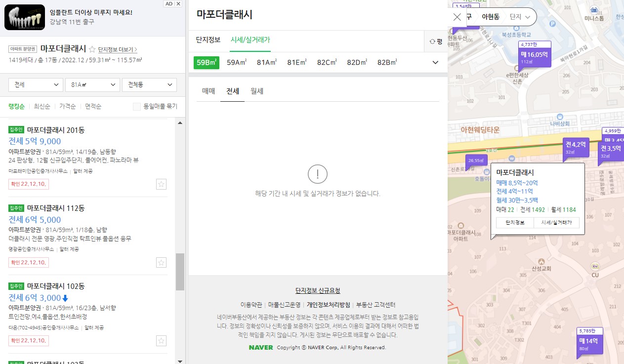This screenshot has height=364, width=624.
Task: Open 단지정보 더보기 link
Action: tap(118, 49)
